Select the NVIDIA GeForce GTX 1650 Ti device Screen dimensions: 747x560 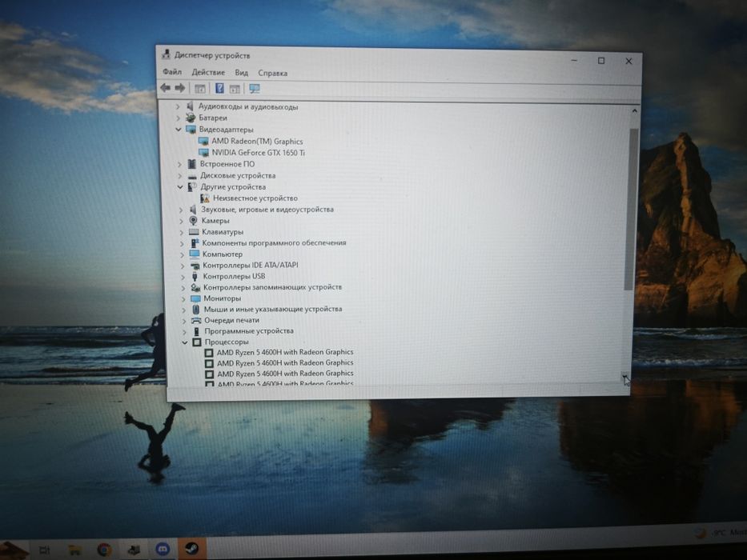259,153
